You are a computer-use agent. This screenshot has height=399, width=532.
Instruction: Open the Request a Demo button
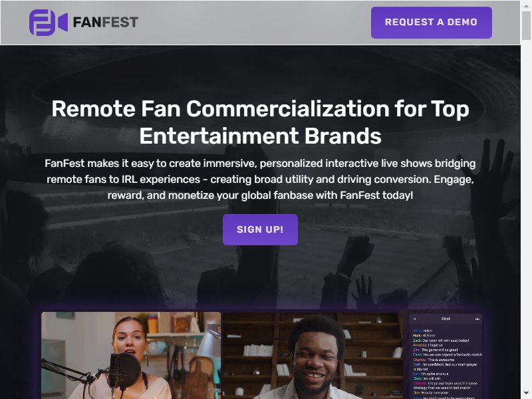[431, 23]
